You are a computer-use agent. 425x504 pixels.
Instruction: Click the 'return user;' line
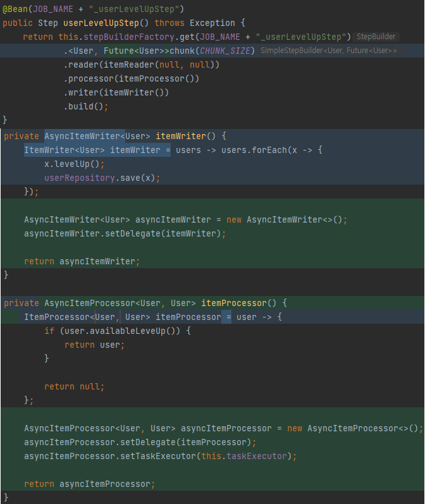point(94,345)
